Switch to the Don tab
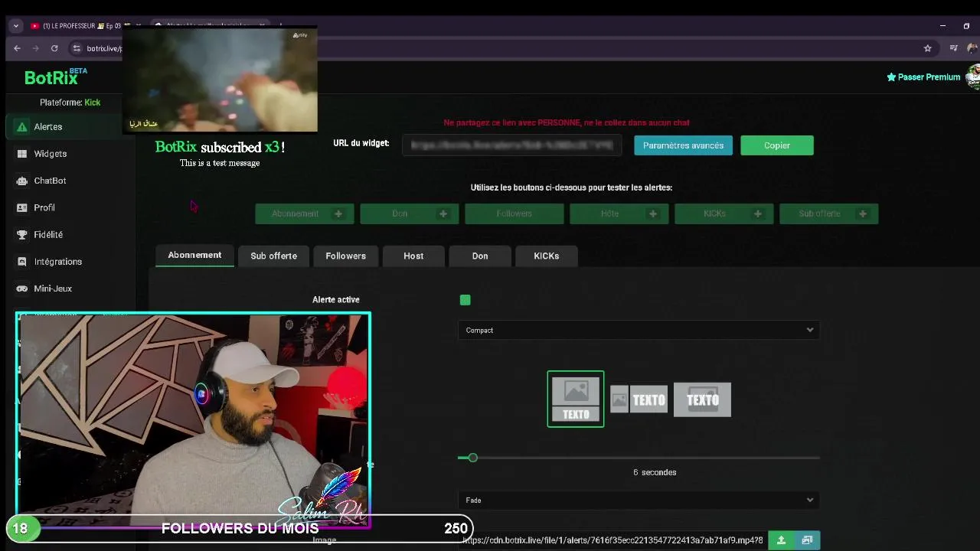 point(480,256)
